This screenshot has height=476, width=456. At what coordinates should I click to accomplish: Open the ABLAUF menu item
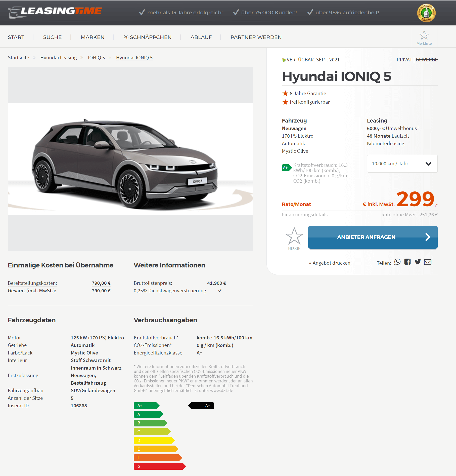[201, 37]
